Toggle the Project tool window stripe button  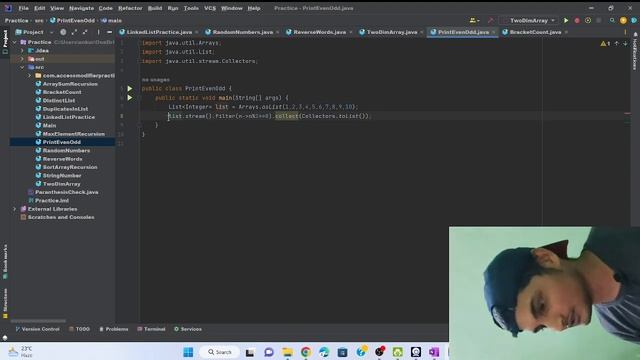[5, 42]
